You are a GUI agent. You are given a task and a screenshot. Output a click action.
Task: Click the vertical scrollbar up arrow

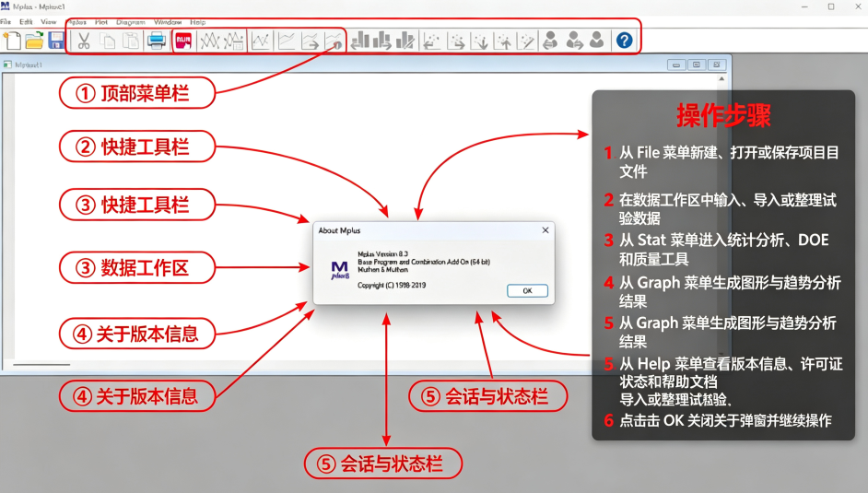(721, 79)
